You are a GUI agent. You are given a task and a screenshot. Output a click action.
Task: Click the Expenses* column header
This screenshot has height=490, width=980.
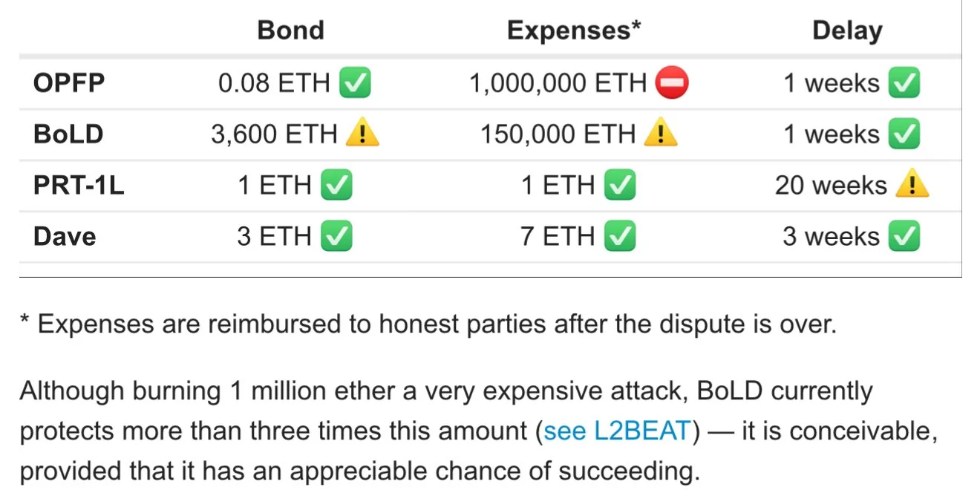click(573, 30)
